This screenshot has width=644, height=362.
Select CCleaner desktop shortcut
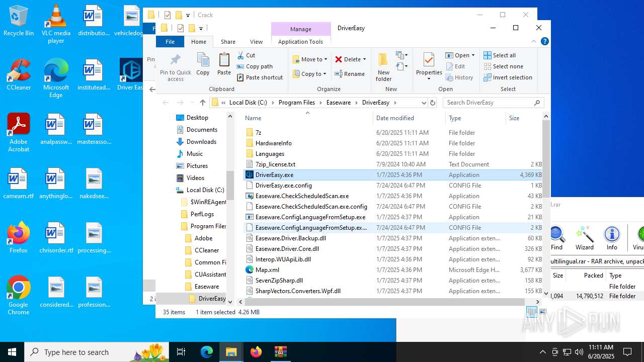click(x=19, y=75)
